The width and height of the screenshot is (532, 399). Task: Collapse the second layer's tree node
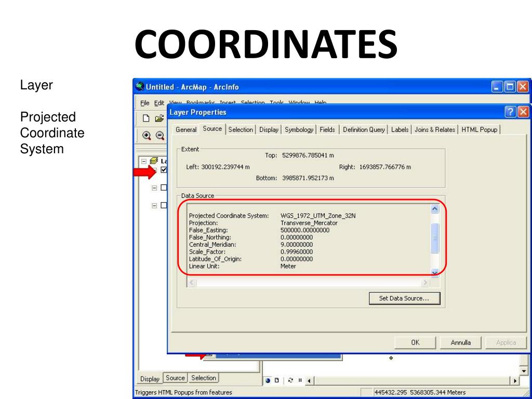coord(154,188)
